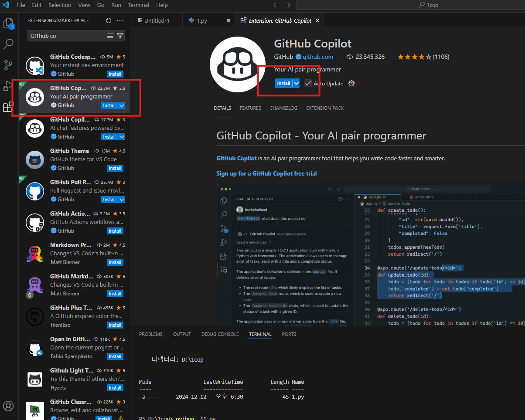Image resolution: width=525 pixels, height=420 pixels.
Task: Open the Source Control view
Action: (9, 65)
